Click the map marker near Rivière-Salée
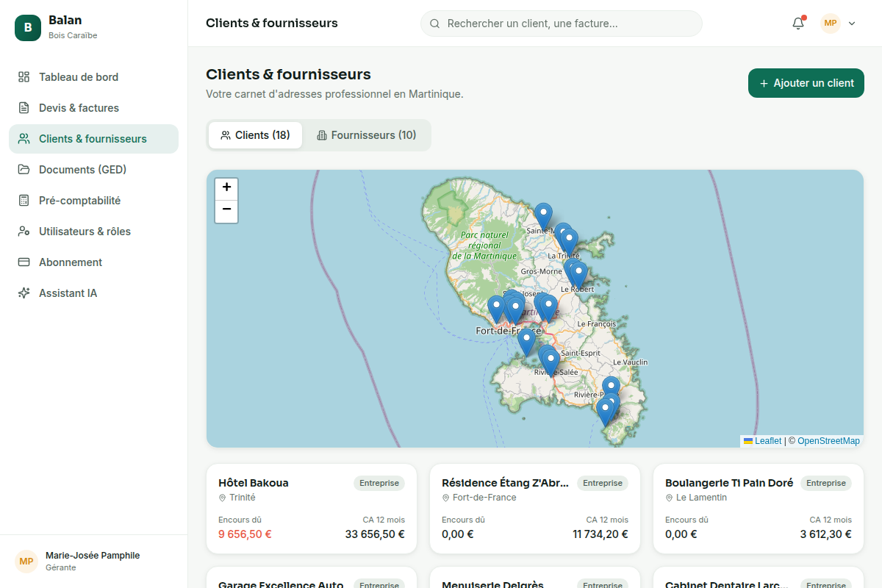The image size is (882, 588). 551,363
